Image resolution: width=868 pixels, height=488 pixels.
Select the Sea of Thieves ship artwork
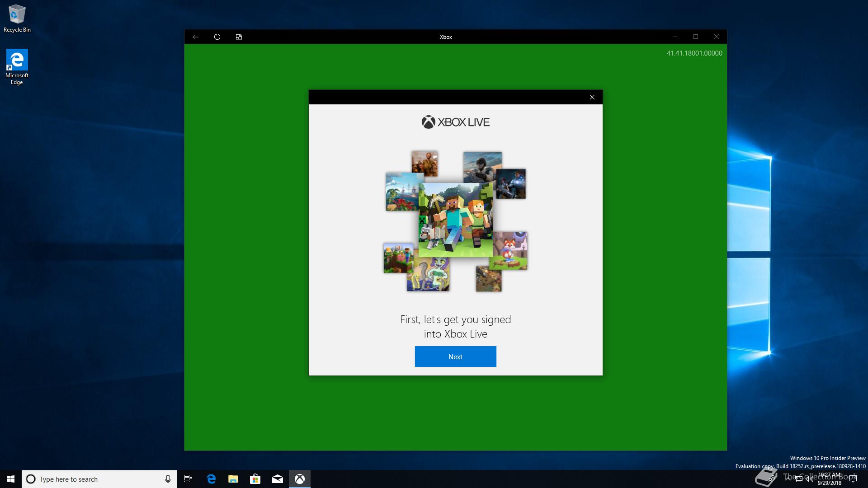(401, 192)
